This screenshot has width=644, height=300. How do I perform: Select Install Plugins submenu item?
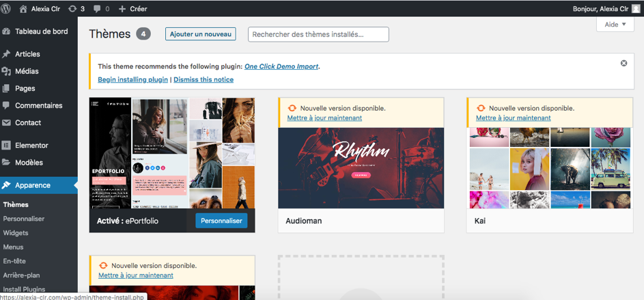(x=24, y=289)
